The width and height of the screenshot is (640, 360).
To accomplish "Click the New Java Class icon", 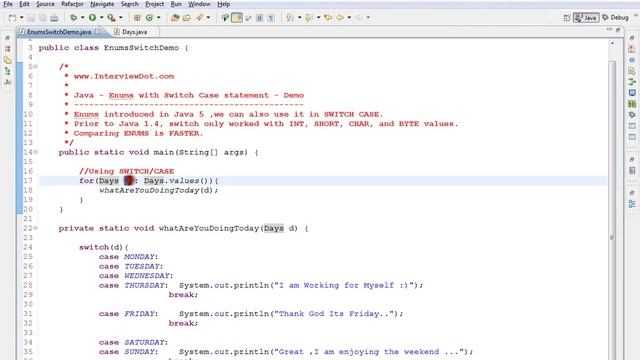I will pyautogui.click(x=149, y=18).
